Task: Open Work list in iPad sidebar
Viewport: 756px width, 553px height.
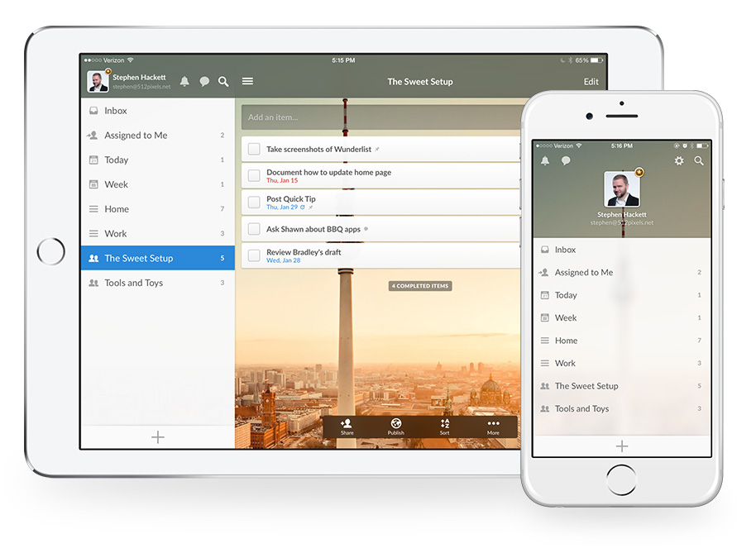Action: point(158,234)
